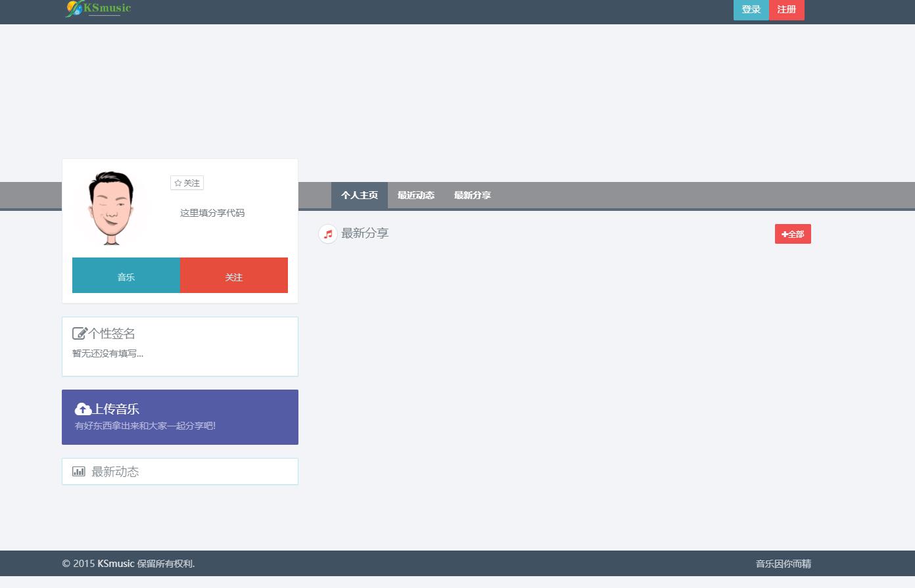The image size is (915, 588).
Task: Open the 最近动态 tab
Action: [415, 195]
